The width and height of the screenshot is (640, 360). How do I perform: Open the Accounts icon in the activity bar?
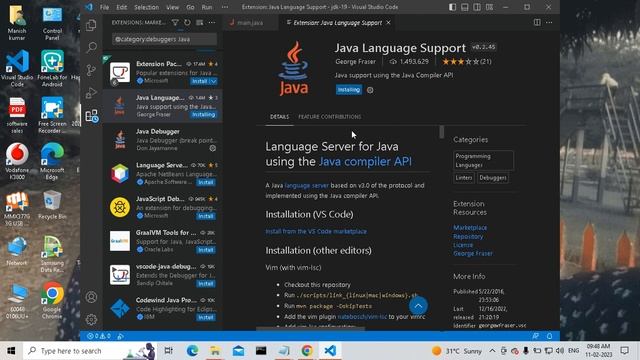(91, 297)
